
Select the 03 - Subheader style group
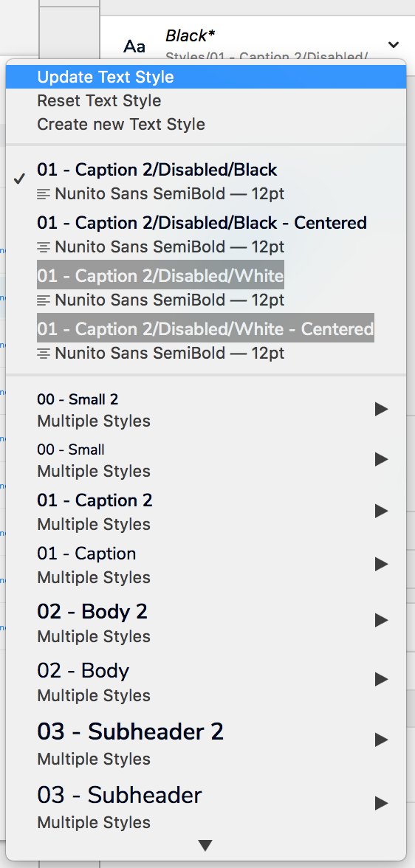206,807
